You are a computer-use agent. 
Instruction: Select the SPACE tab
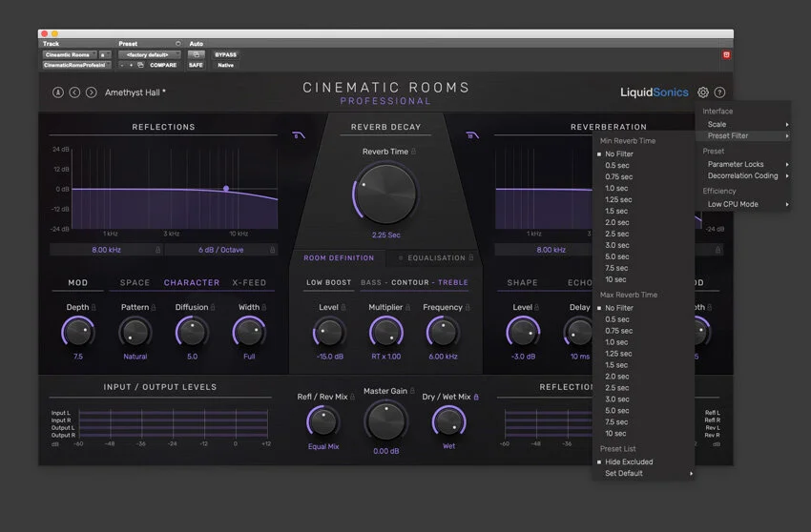coord(135,283)
